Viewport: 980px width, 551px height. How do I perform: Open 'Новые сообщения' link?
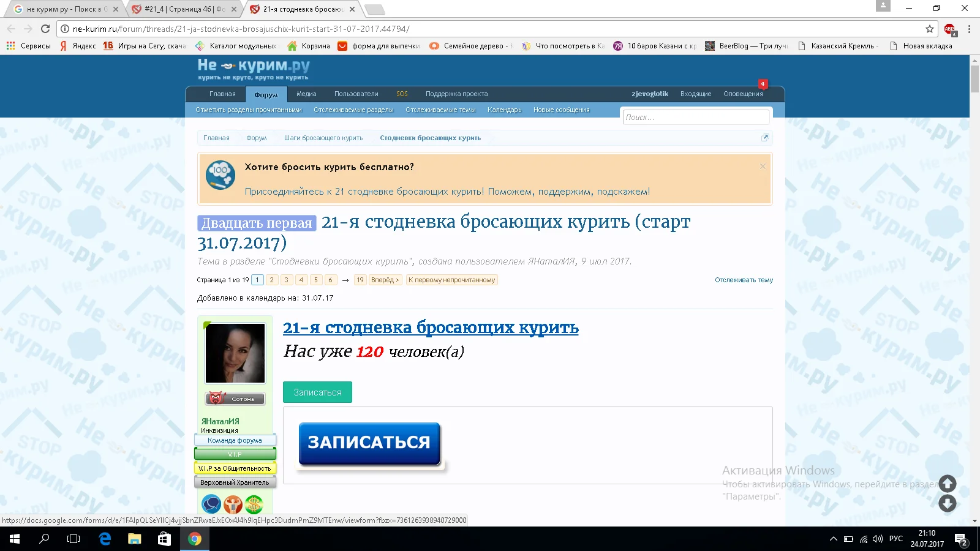[562, 110]
